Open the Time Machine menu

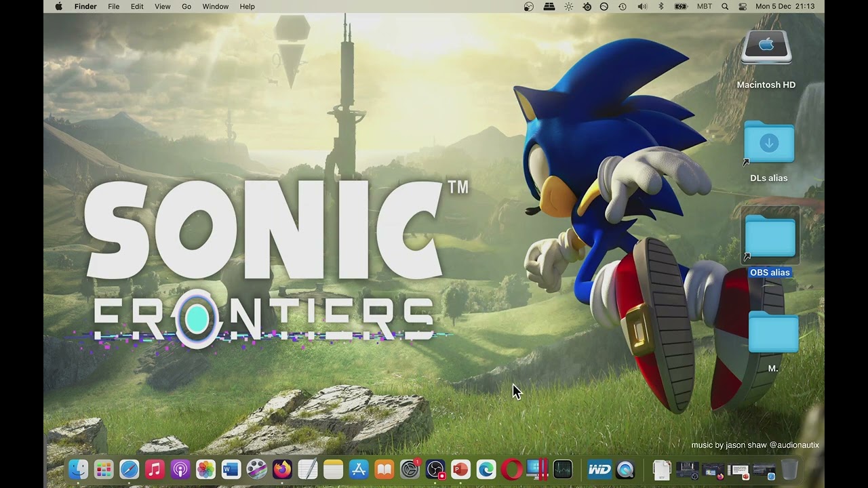623,6
